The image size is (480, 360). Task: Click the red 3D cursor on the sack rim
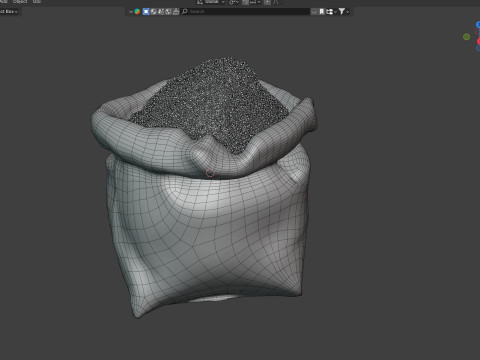click(210, 173)
